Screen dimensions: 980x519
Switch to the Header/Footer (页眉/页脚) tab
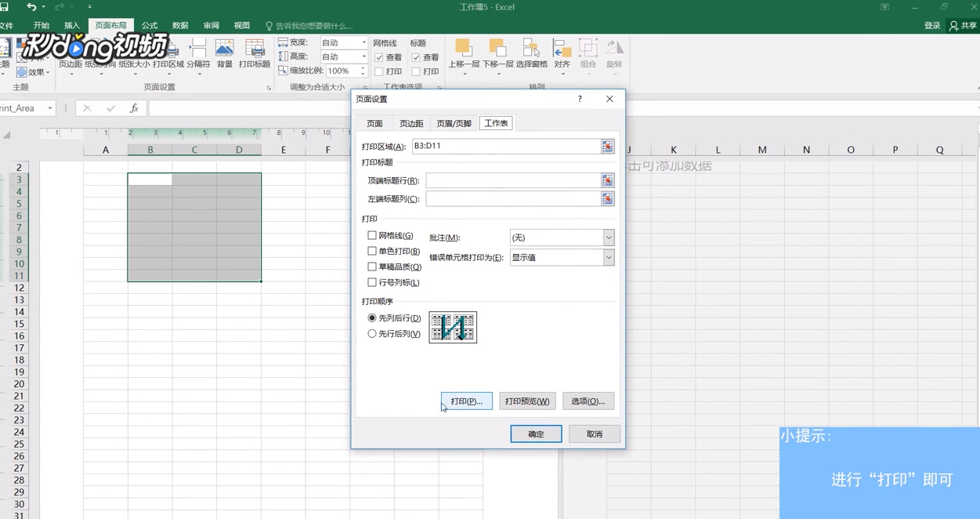(x=454, y=124)
